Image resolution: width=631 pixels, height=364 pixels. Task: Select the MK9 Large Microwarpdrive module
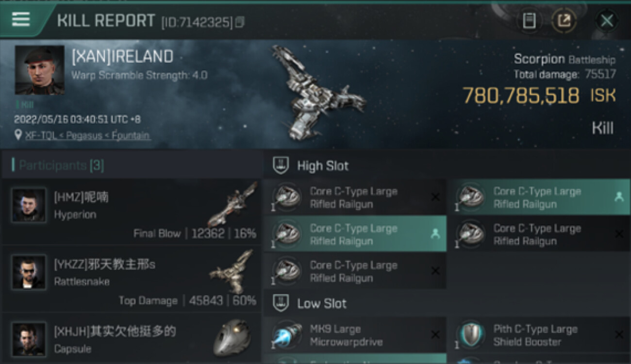[354, 335]
